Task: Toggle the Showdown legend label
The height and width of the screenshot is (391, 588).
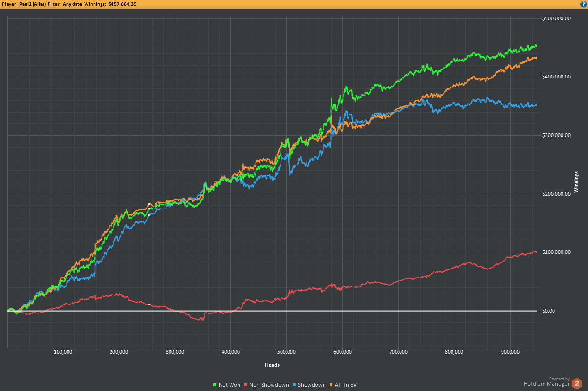Action: click(x=312, y=385)
